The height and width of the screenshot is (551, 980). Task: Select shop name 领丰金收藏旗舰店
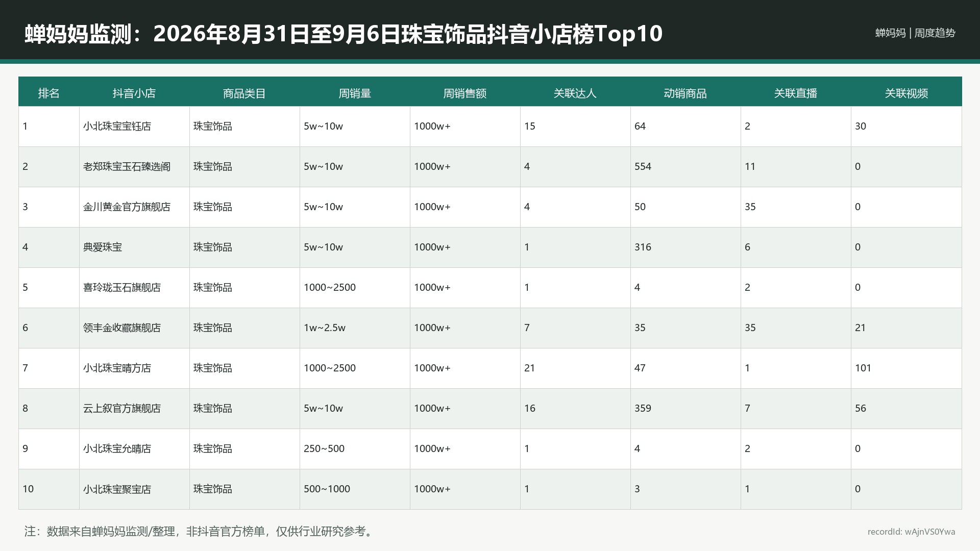122,328
